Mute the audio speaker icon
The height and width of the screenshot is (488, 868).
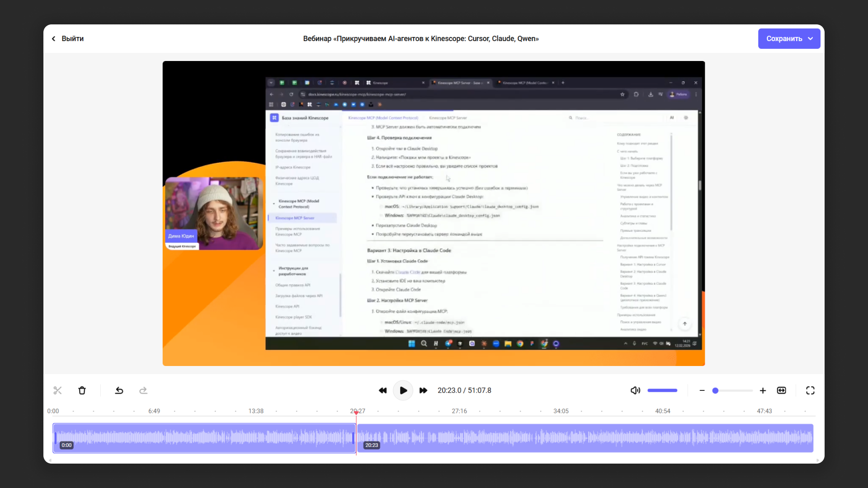(635, 390)
